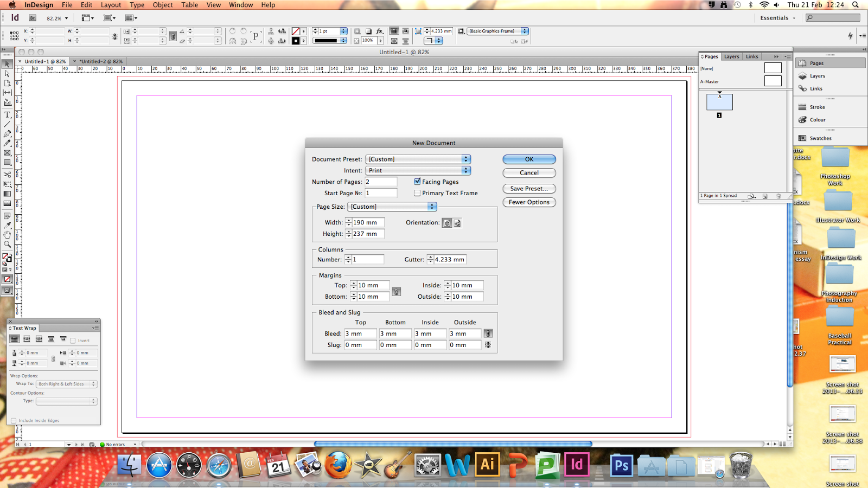The width and height of the screenshot is (868, 488).
Task: Uncheck the Facing Pages checkbox
Action: point(417,182)
